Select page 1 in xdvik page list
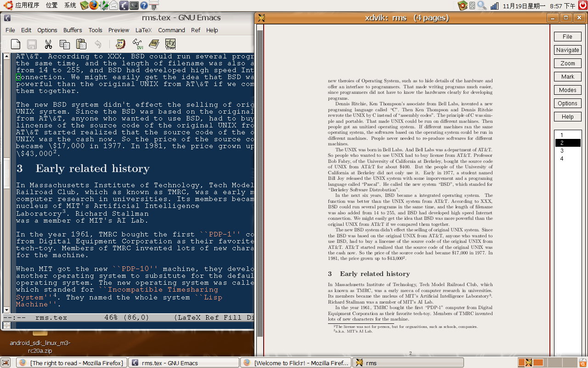The width and height of the screenshot is (588, 368). [x=568, y=135]
